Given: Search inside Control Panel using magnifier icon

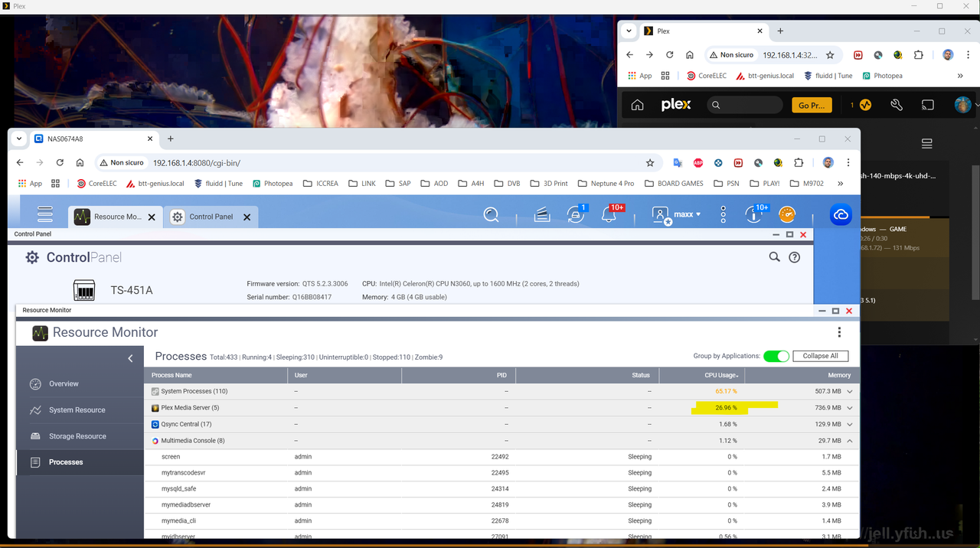Looking at the screenshot, I should coord(775,257).
